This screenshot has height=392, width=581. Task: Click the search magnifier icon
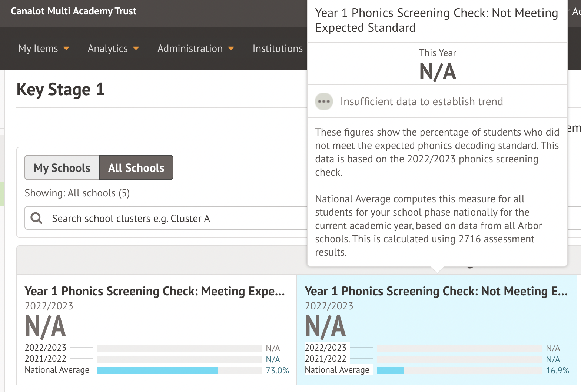click(x=36, y=218)
